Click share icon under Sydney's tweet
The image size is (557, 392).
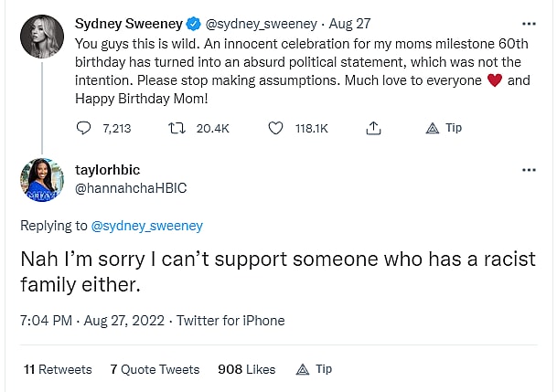tap(372, 129)
